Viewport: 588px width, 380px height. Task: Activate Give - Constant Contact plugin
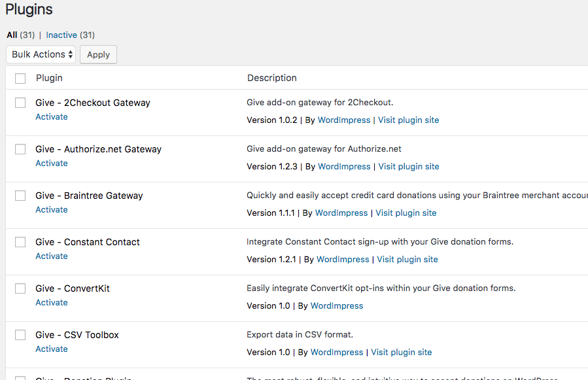pos(52,256)
